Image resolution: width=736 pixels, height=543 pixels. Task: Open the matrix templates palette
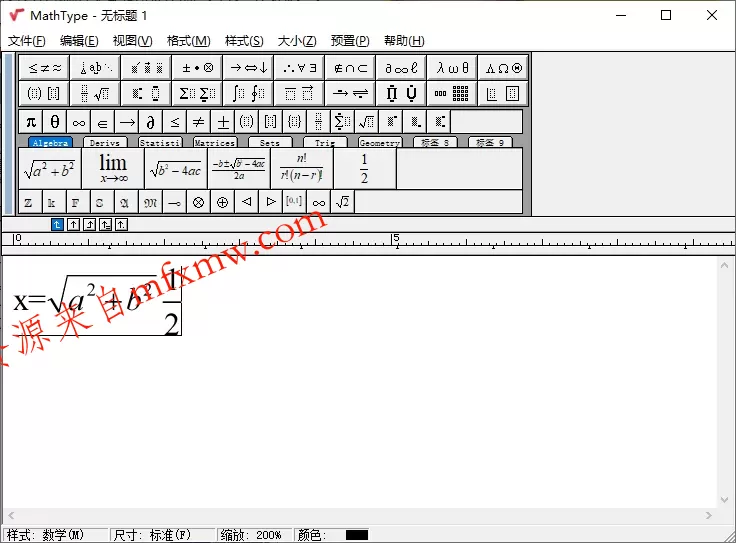coord(452,93)
